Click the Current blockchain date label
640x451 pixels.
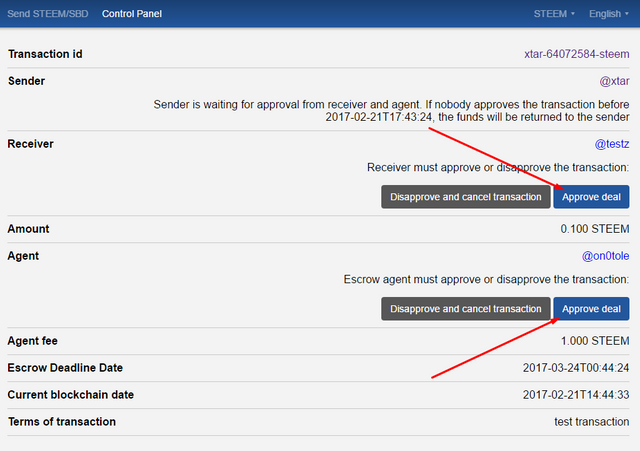[71, 395]
